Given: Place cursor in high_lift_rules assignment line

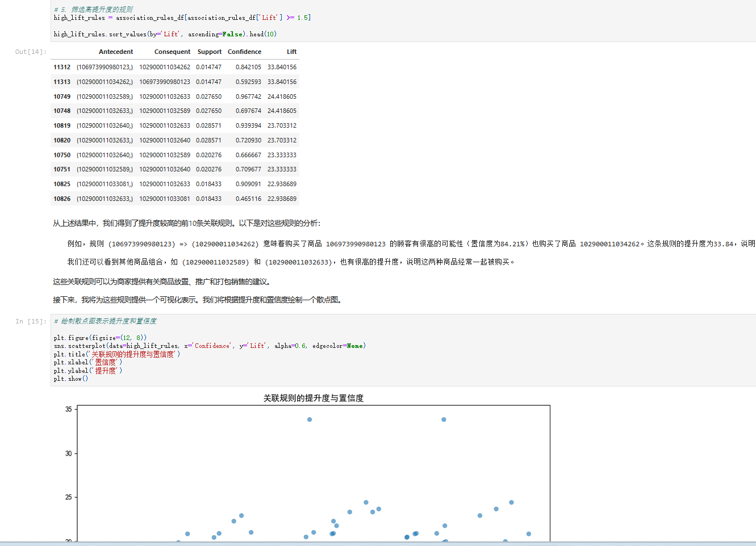Looking at the screenshot, I should click(182, 18).
